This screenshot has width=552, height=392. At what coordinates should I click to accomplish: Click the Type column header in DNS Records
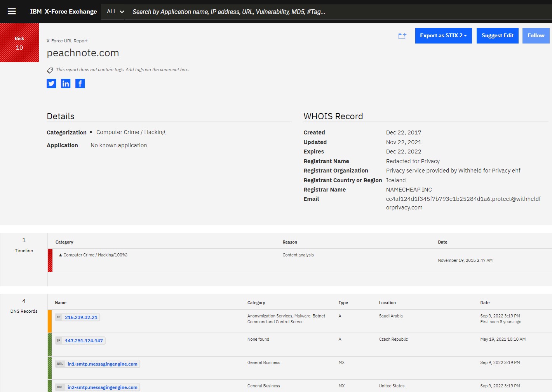[x=343, y=303]
